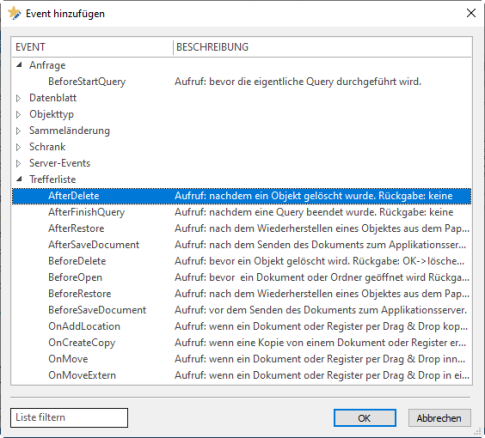Collapse the Anfrage tree node
This screenshot has width=485, height=438.
(19, 65)
